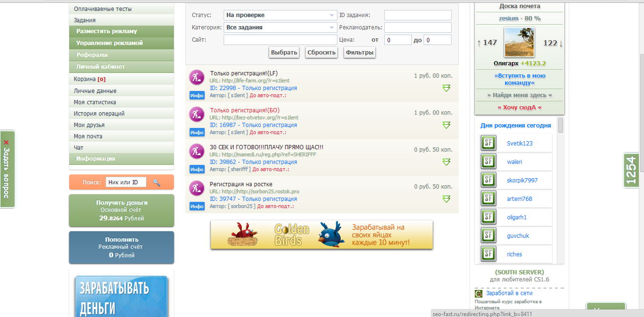Open Моя статистика in the sidebar
Image resolution: width=644 pixels, height=317 pixels.
[95, 102]
